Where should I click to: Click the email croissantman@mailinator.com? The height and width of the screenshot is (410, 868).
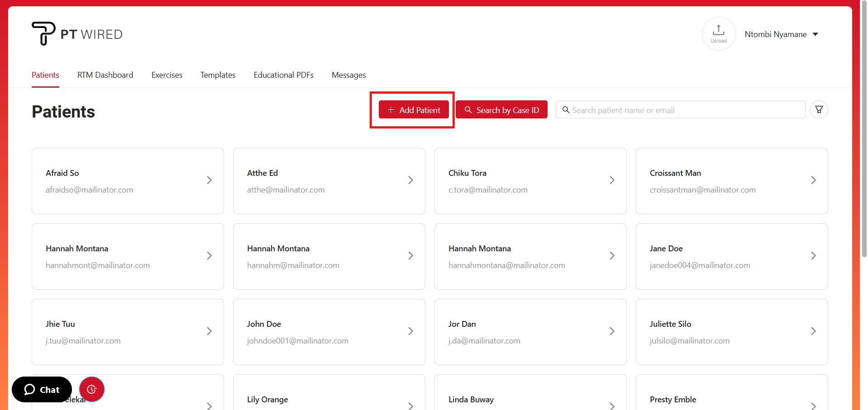pyautogui.click(x=703, y=190)
